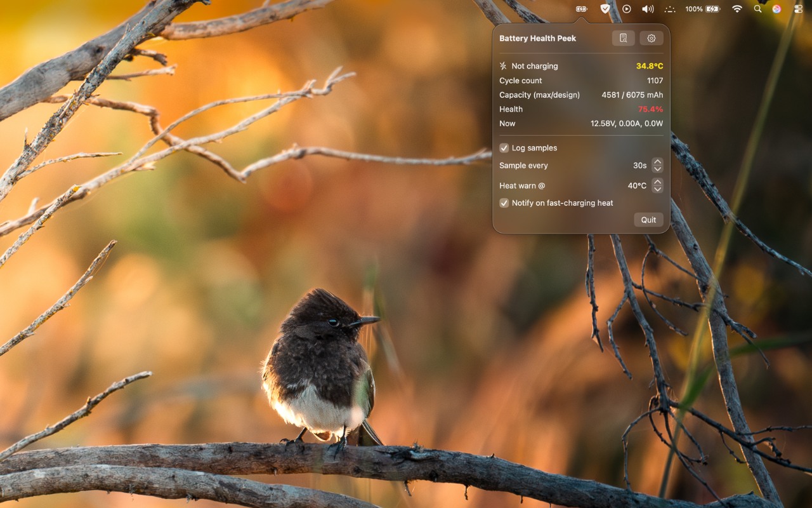Open Control Center from the menu bar
The height and width of the screenshot is (508, 812).
797,9
